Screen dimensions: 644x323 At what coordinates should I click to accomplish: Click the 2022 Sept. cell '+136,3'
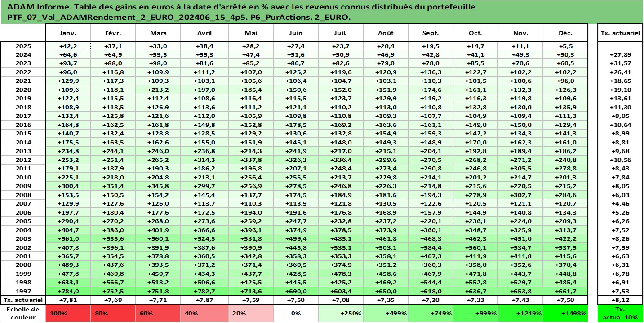click(431, 72)
